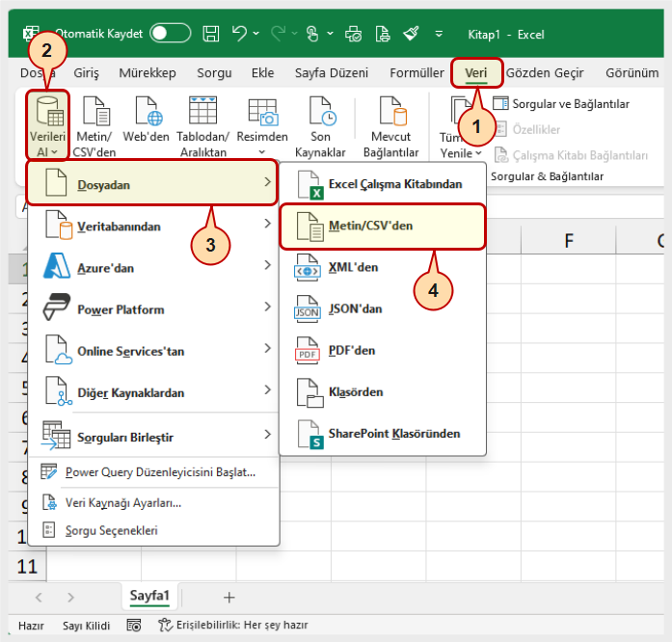
Task: Choose Metin/CSV'den in the submenu
Action: pyautogui.click(x=383, y=226)
